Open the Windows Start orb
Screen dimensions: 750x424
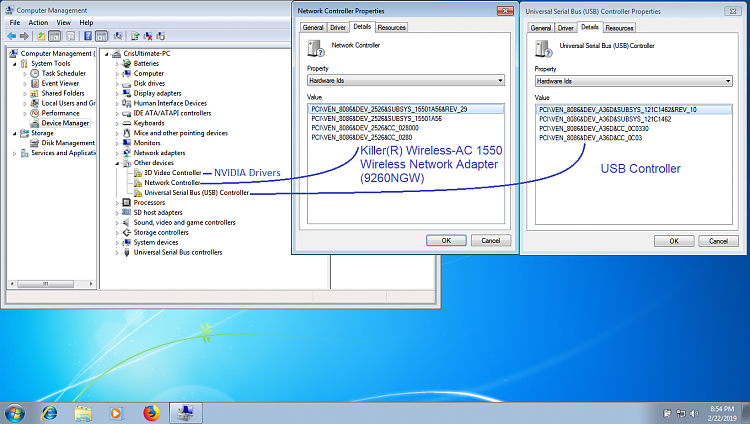[x=14, y=413]
